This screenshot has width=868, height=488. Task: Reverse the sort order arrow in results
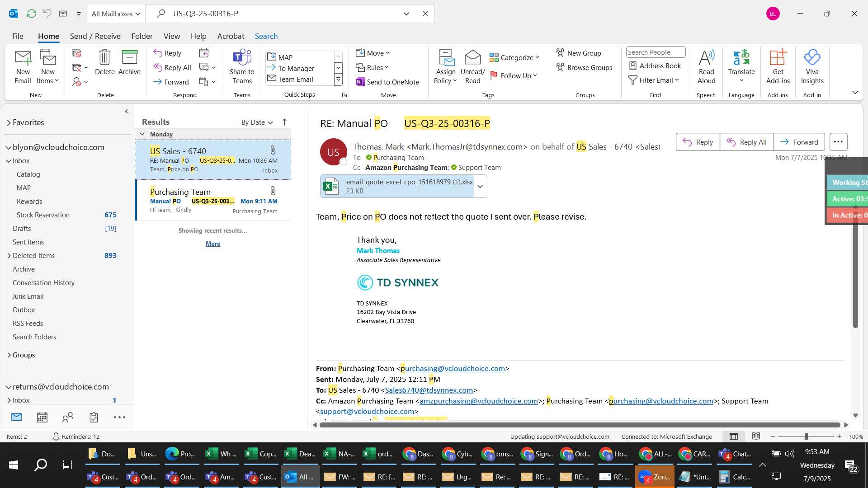coord(284,122)
